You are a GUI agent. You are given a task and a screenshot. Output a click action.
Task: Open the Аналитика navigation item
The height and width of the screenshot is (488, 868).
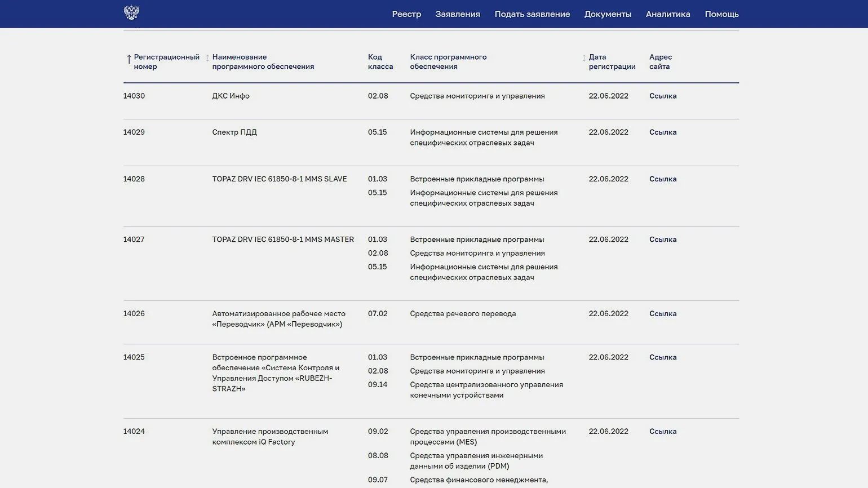(668, 14)
